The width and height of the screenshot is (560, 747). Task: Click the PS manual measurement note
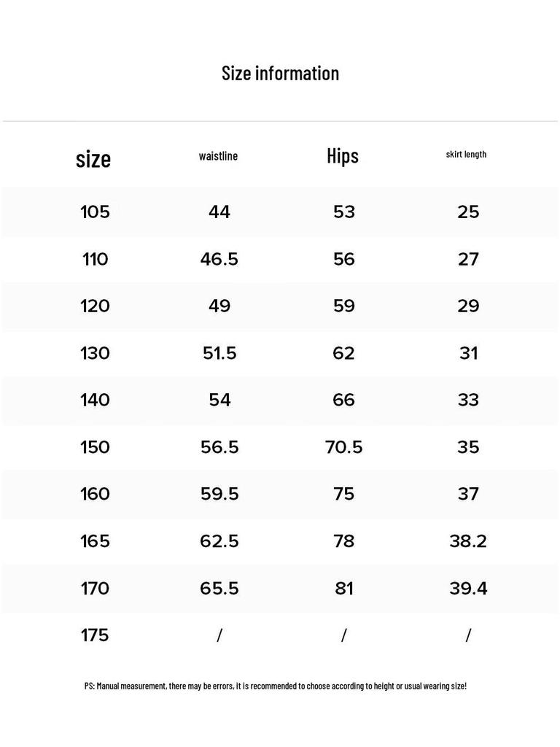(275, 686)
